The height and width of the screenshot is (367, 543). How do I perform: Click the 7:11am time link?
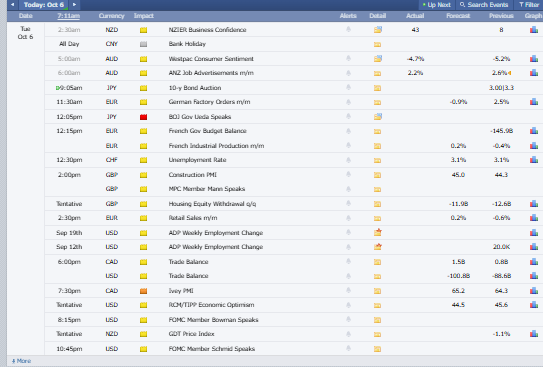[x=69, y=16]
